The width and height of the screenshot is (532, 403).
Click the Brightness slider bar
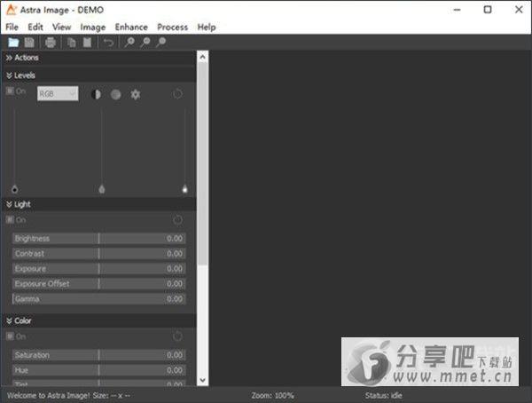(99, 239)
